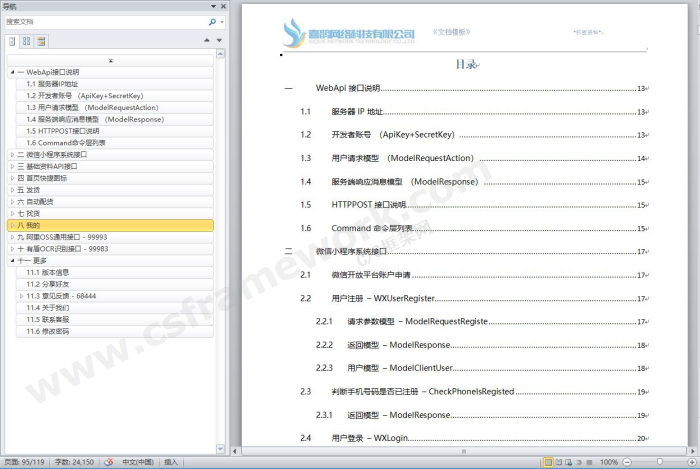Show search results tab in navigation pane
Viewport: 700px width, 469px height.
tap(41, 41)
